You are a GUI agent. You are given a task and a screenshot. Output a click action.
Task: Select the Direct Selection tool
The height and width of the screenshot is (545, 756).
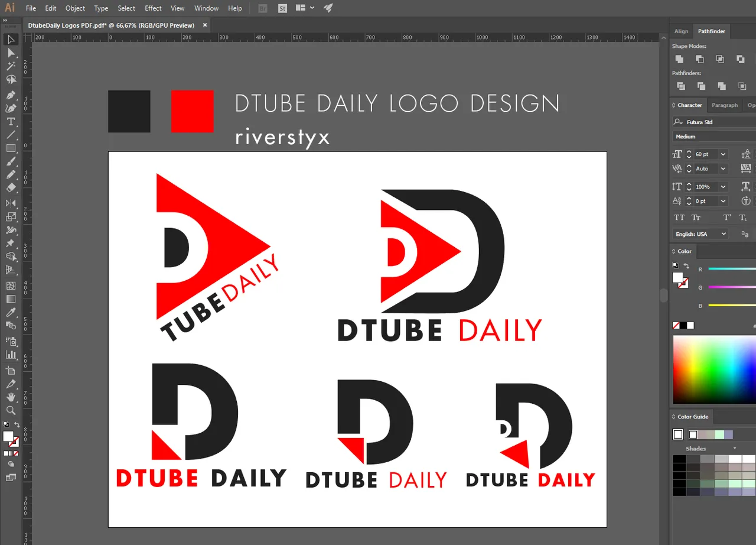point(11,53)
